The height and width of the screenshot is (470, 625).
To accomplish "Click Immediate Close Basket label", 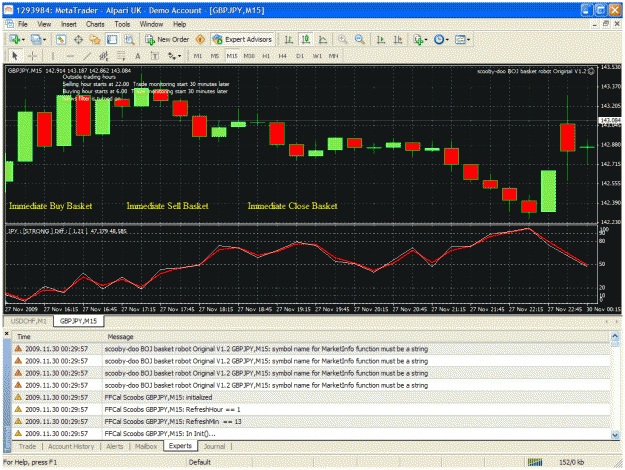I will coord(293,206).
